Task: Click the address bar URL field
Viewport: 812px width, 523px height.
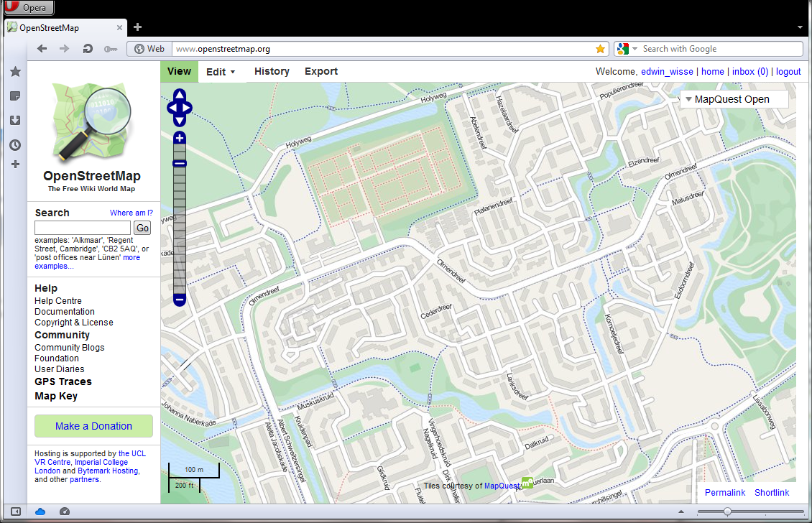Action: point(383,49)
